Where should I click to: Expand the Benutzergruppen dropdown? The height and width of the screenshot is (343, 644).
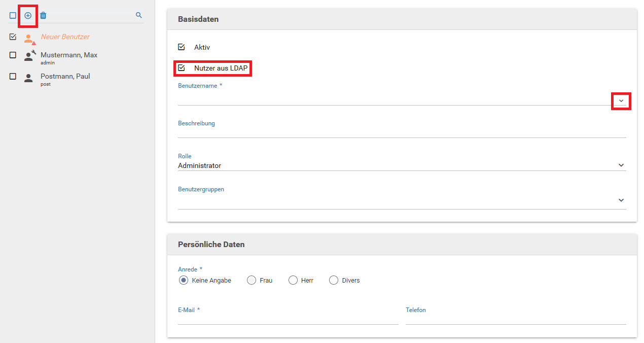tap(621, 200)
